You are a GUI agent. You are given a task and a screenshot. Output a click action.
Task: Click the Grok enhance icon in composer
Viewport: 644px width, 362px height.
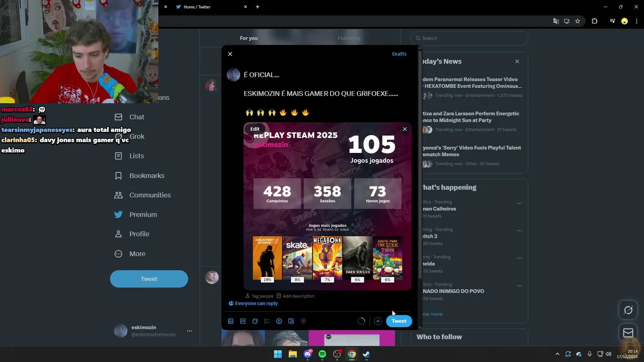[x=255, y=321]
